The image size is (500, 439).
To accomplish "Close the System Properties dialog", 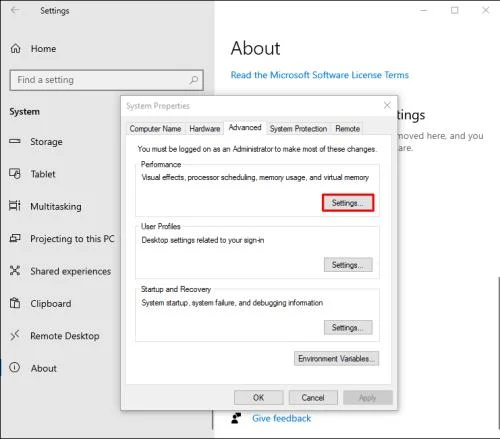I will (387, 106).
